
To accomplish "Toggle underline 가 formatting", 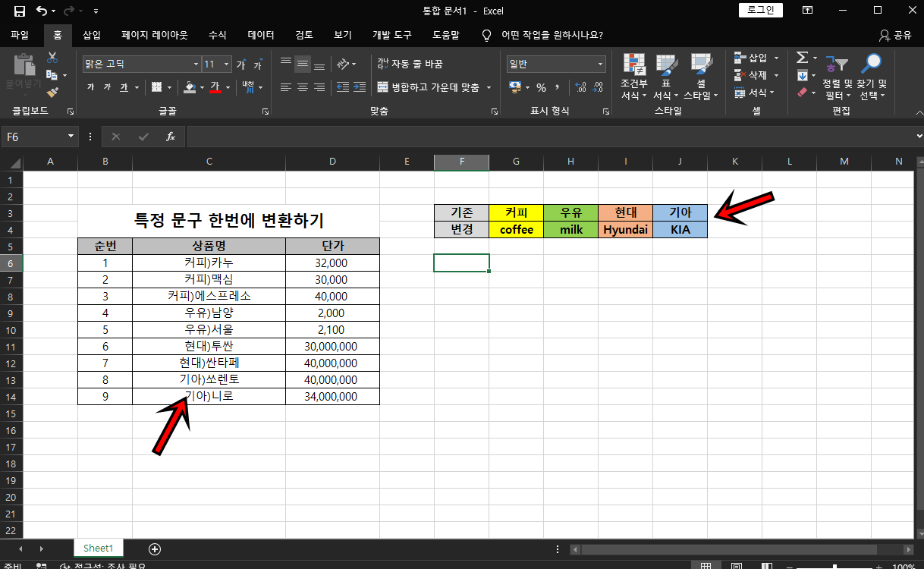I will point(124,87).
